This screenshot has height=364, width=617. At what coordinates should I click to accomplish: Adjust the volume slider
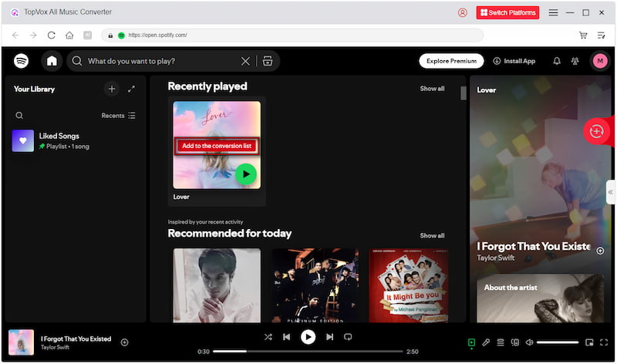pos(557,342)
